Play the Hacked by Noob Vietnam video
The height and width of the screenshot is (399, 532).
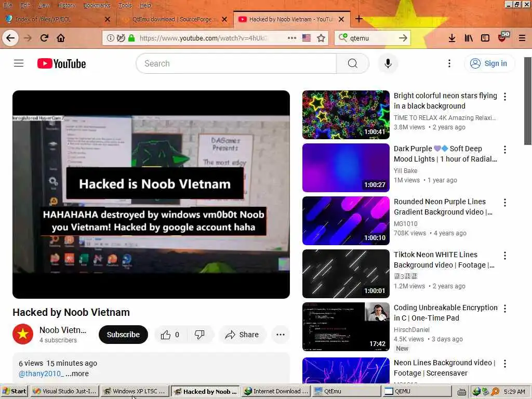coord(151,194)
